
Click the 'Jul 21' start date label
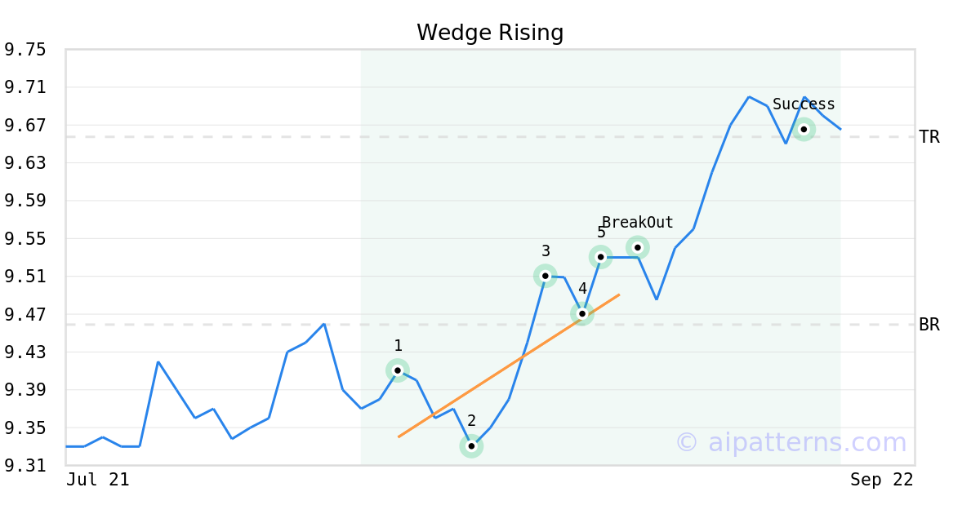(98, 480)
